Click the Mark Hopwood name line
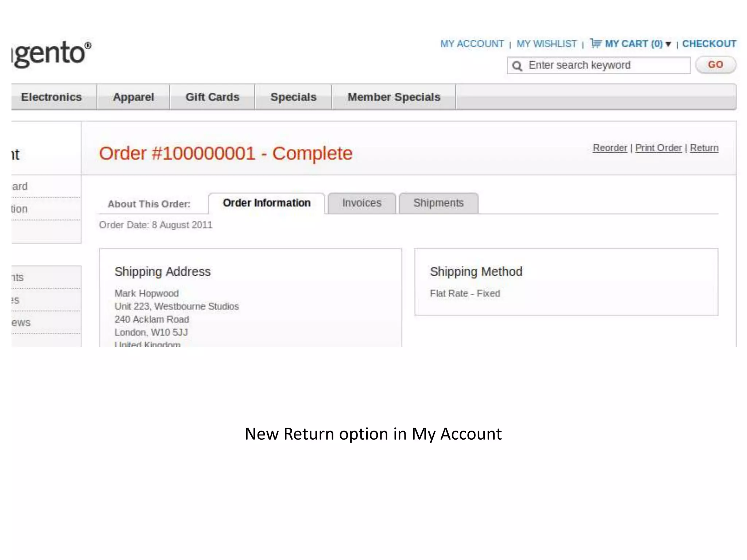 [x=147, y=293]
